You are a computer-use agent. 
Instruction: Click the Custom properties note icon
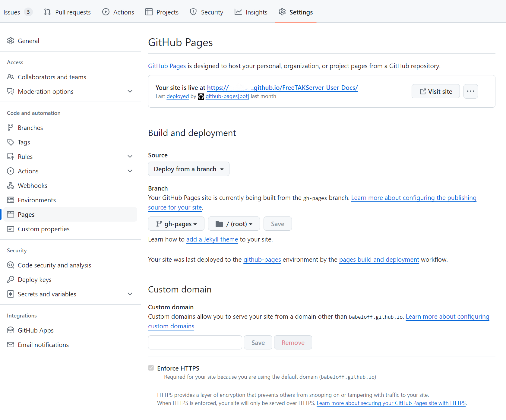click(11, 229)
